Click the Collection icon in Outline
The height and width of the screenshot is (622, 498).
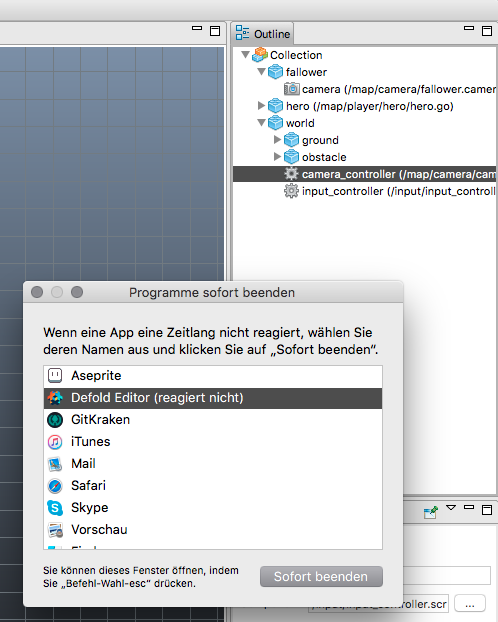pos(260,55)
